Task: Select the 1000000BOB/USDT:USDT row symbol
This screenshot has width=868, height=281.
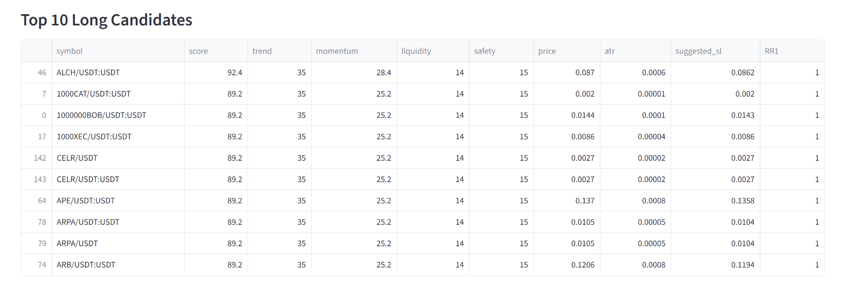Action: coord(101,115)
